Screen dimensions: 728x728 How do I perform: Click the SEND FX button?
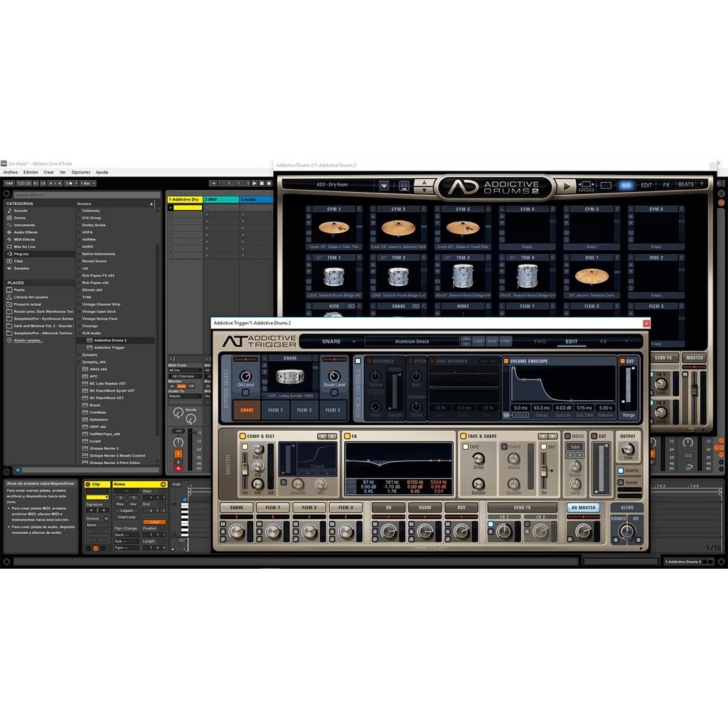coord(522,508)
